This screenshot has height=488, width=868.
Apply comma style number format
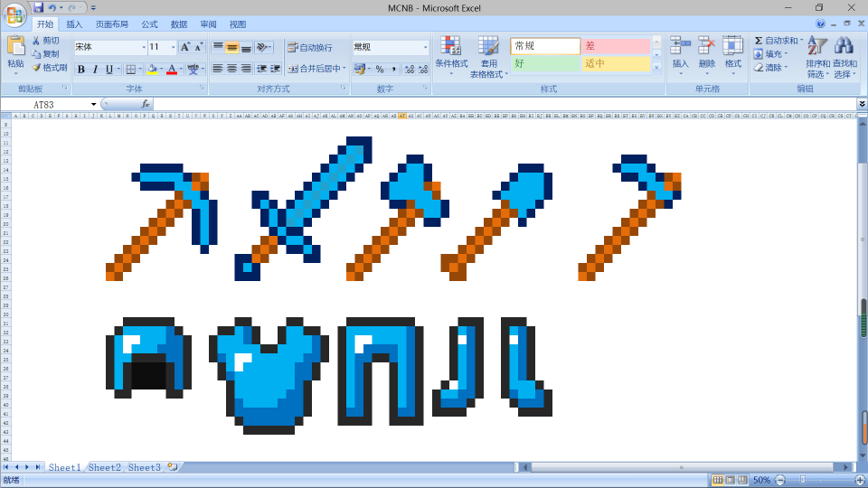click(x=394, y=70)
